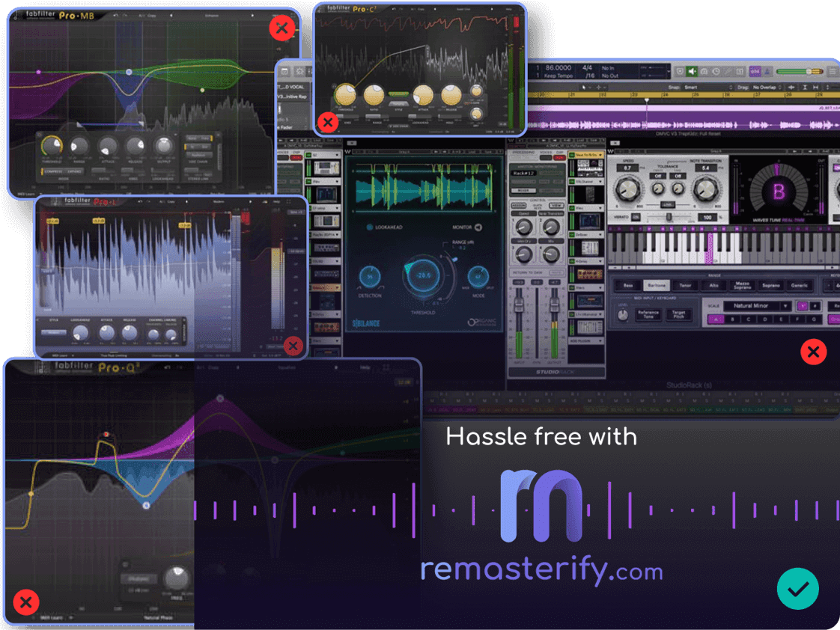Toggle scale note A in Waves Tune

716,319
